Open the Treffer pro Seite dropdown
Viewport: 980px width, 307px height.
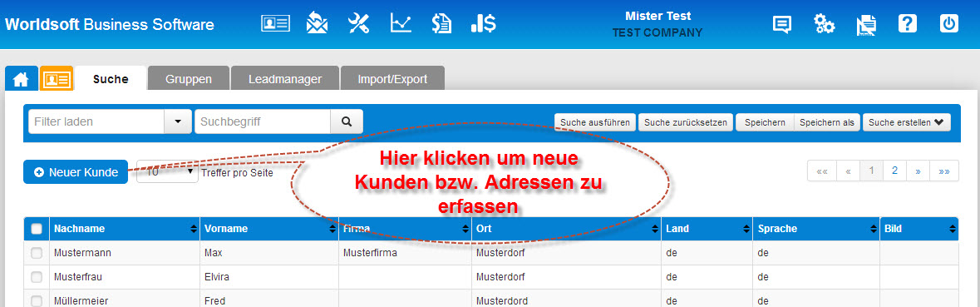tap(167, 171)
